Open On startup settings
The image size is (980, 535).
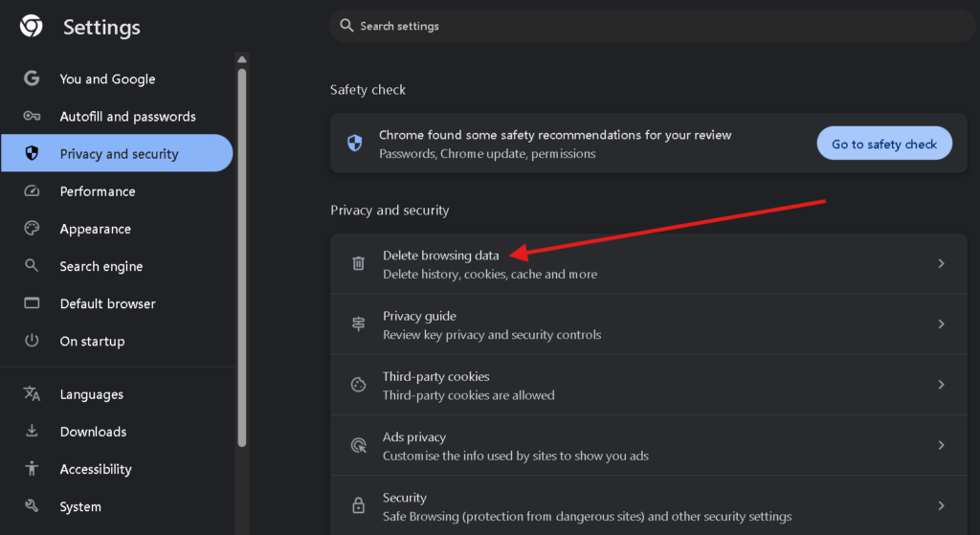pos(117,342)
